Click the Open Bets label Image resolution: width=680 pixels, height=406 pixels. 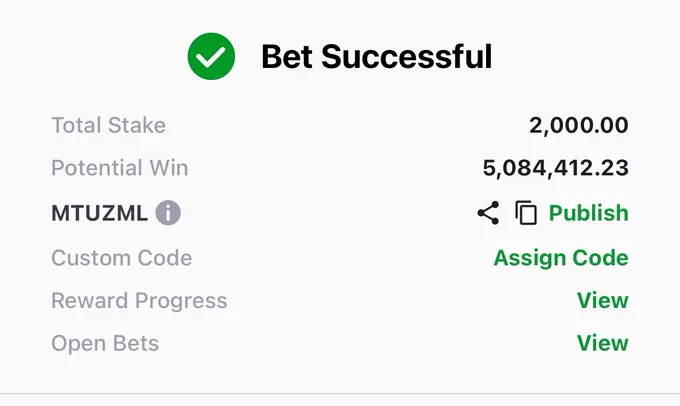click(x=105, y=343)
